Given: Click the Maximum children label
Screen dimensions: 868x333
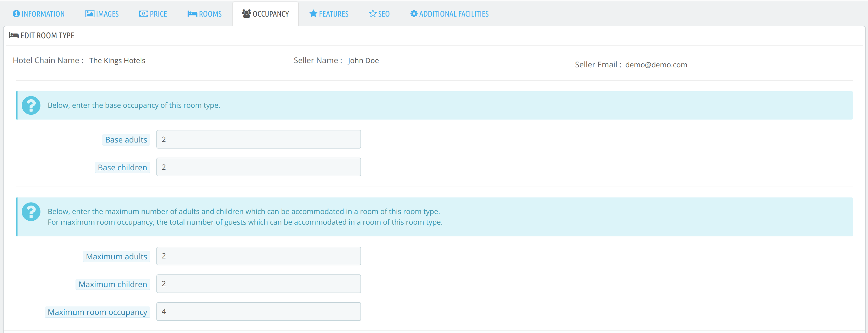Looking at the screenshot, I should click(x=113, y=284).
